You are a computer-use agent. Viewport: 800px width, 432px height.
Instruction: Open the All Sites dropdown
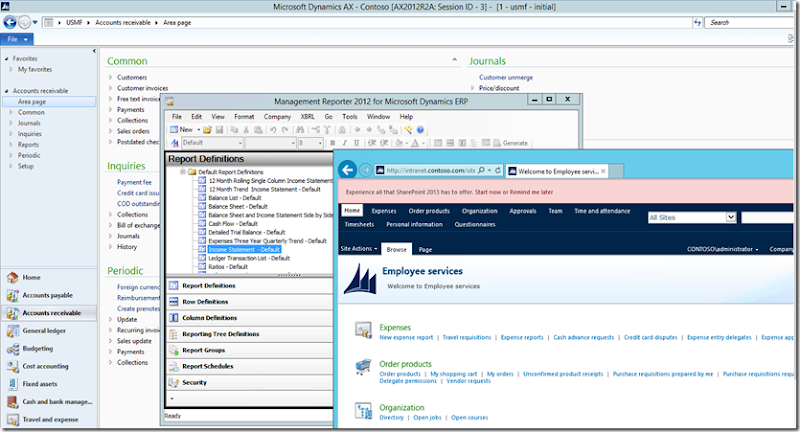click(x=731, y=217)
